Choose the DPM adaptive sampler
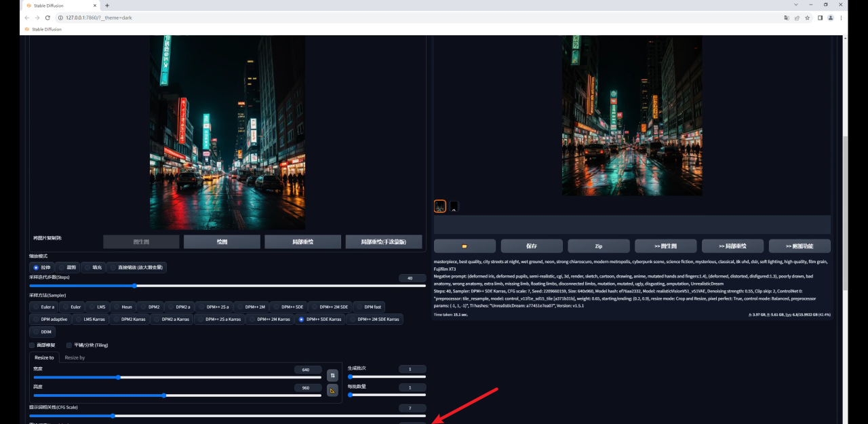The height and width of the screenshot is (424, 868). pos(51,319)
